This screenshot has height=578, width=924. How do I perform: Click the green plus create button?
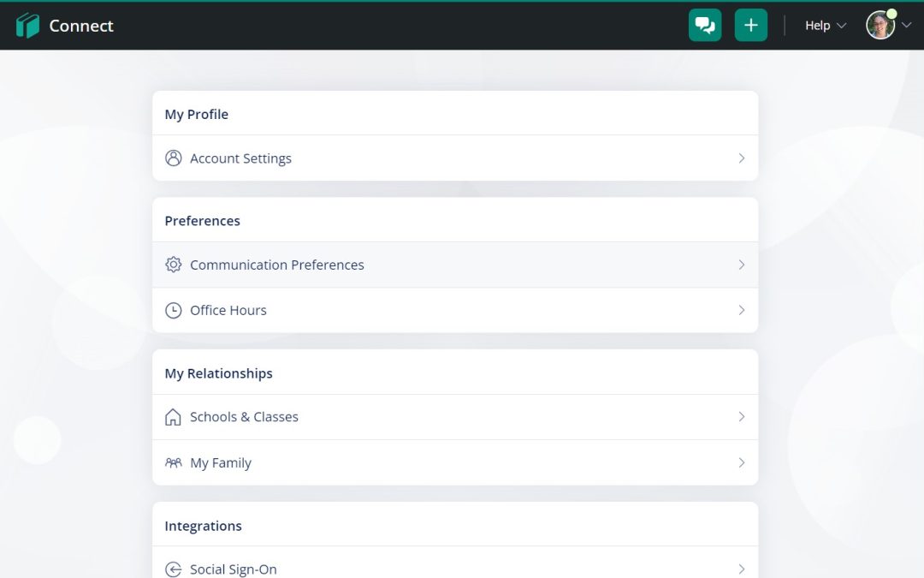click(750, 26)
